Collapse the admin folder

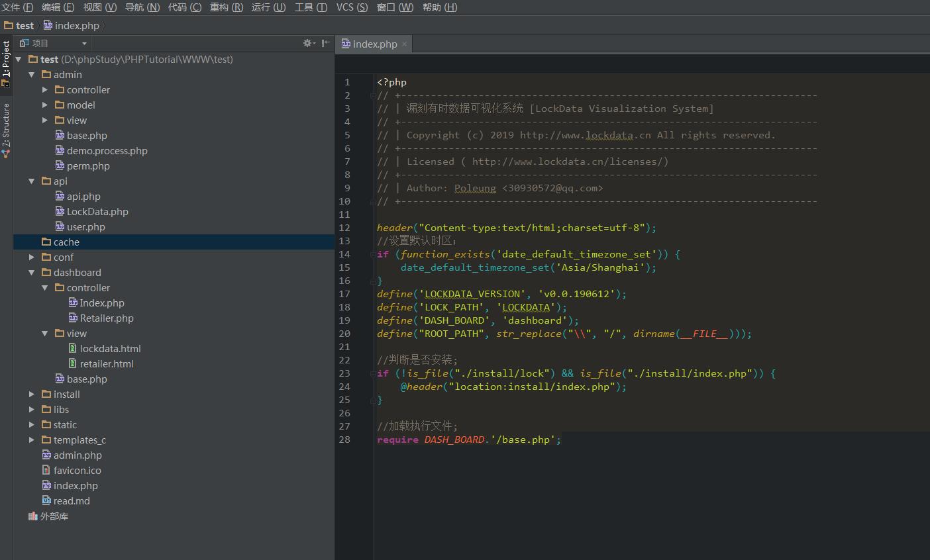(31, 75)
